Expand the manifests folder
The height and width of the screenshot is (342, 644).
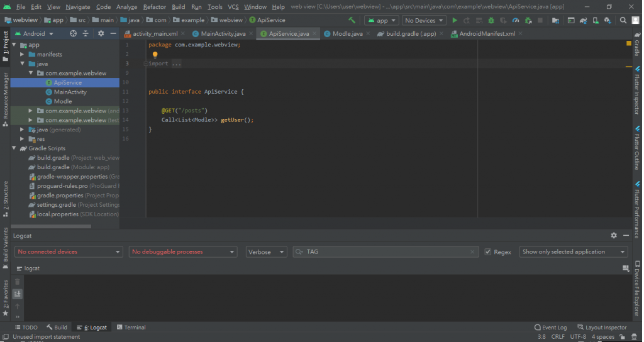(22, 54)
